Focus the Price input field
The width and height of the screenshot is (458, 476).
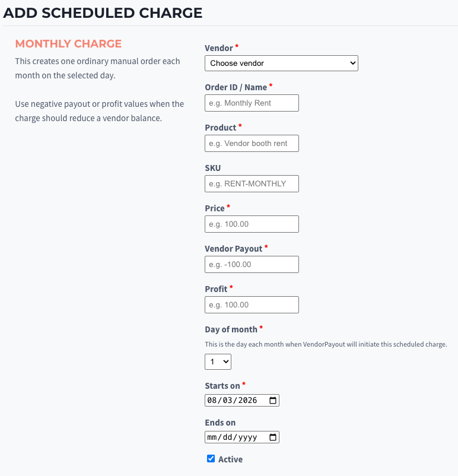pos(252,224)
